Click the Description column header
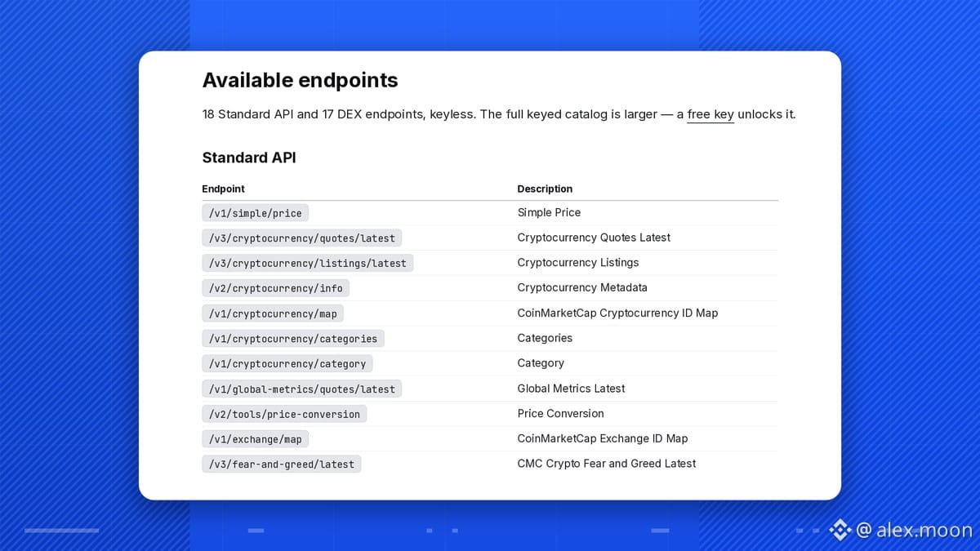 [x=545, y=189]
